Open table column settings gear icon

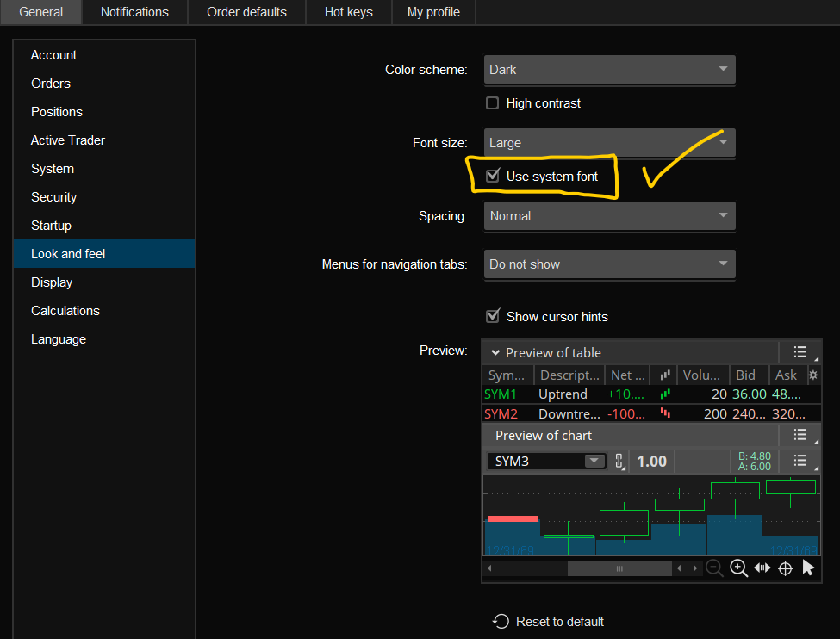(812, 375)
